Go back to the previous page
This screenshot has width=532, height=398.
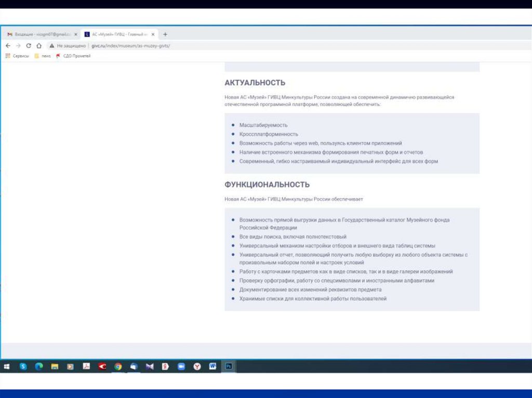[x=8, y=46]
